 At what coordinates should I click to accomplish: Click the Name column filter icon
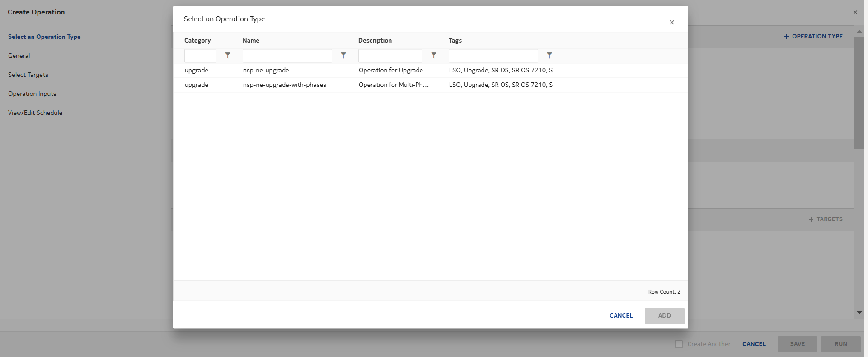343,55
